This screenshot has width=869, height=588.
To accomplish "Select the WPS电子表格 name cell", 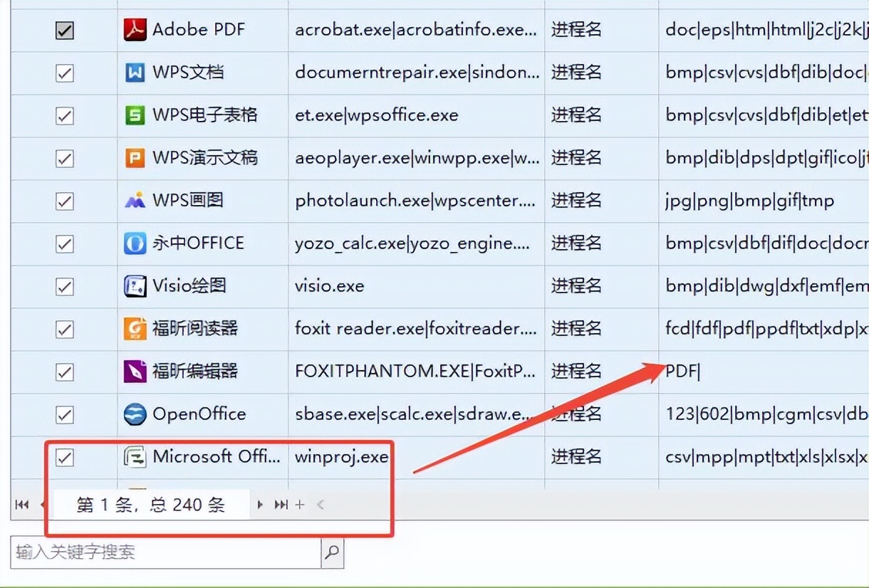I will tap(203, 115).
